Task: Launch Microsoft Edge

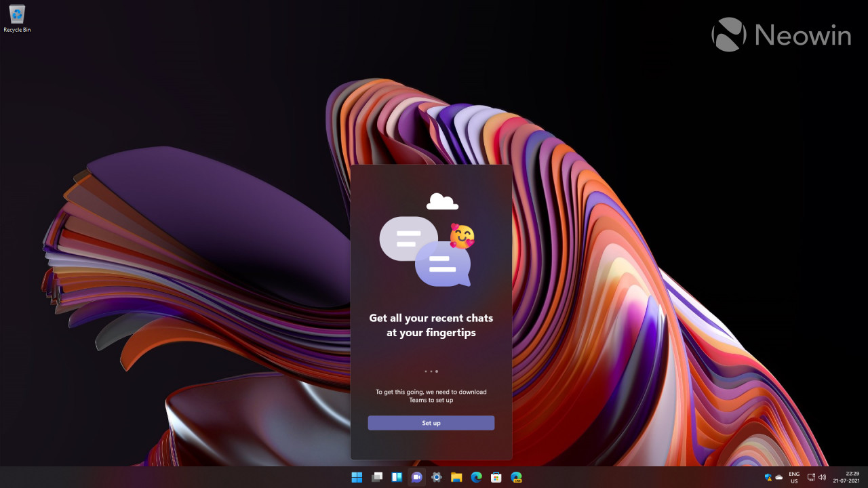Action: [476, 476]
